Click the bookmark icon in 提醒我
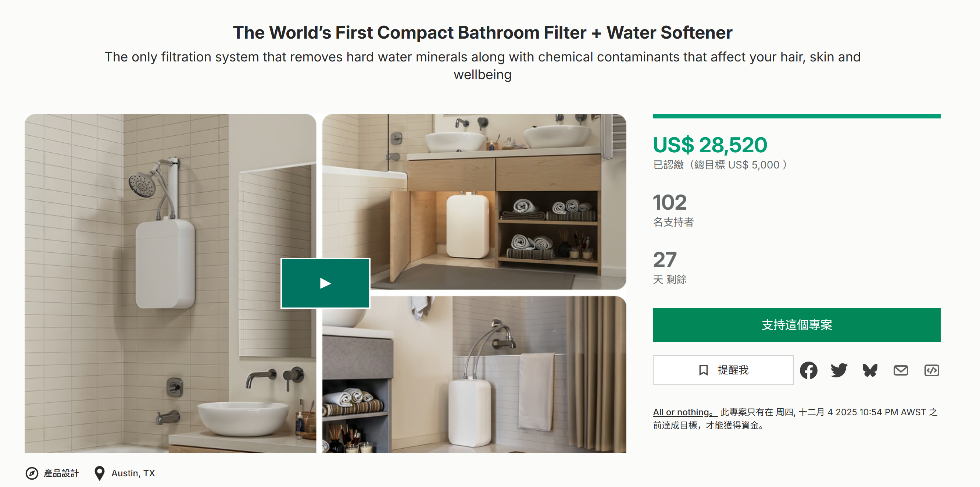980x487 pixels. point(704,370)
